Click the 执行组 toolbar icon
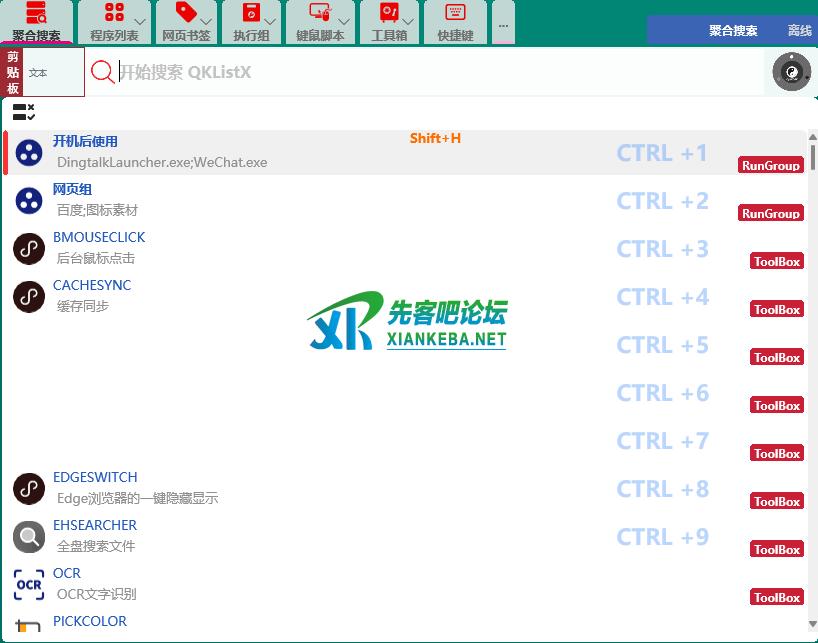The image size is (818, 643). (x=250, y=14)
